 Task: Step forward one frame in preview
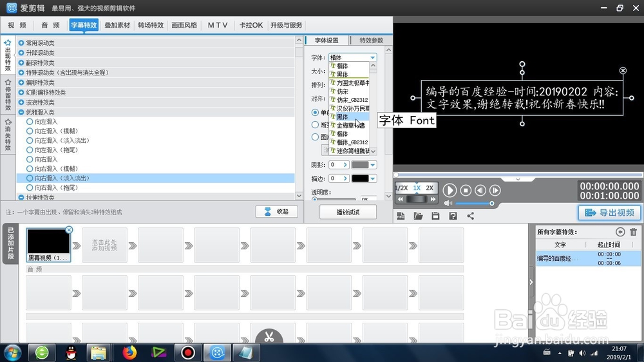[495, 190]
